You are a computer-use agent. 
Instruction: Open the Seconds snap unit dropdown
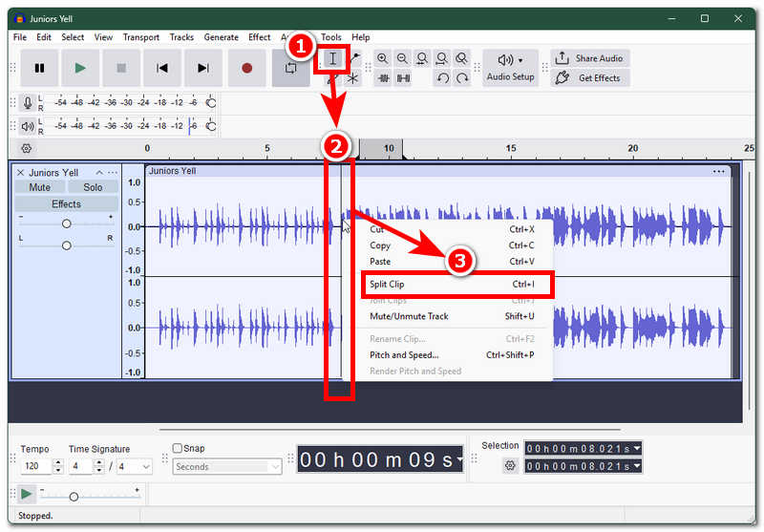[x=227, y=467]
